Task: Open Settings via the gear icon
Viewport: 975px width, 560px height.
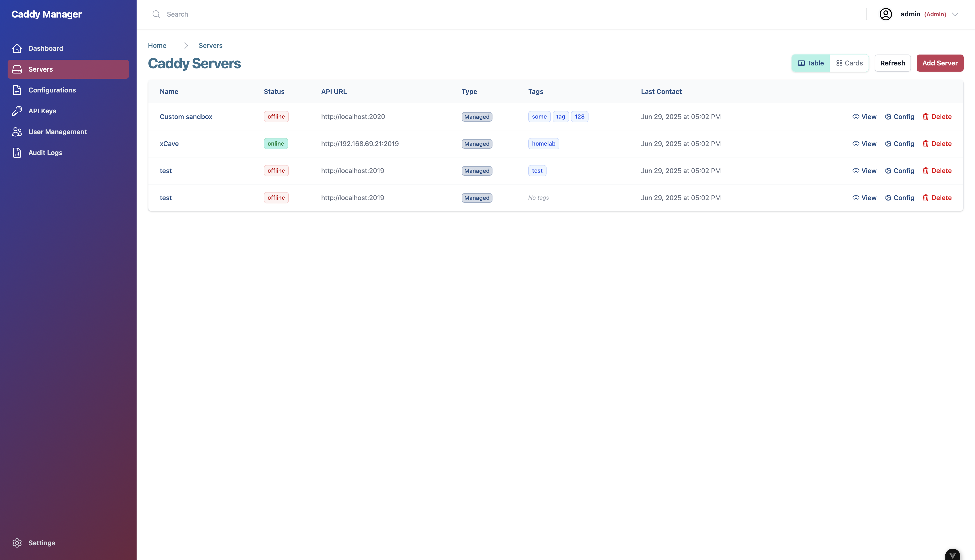Action: [17, 543]
